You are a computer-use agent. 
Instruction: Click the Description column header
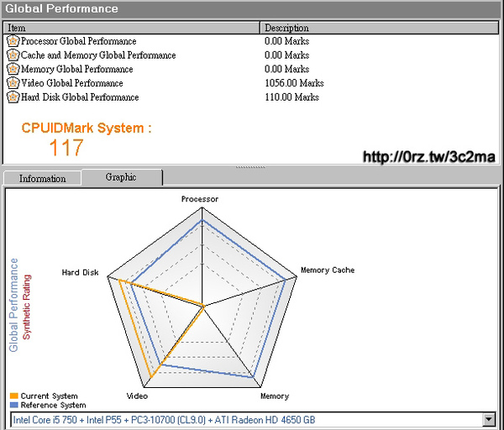coord(380,28)
